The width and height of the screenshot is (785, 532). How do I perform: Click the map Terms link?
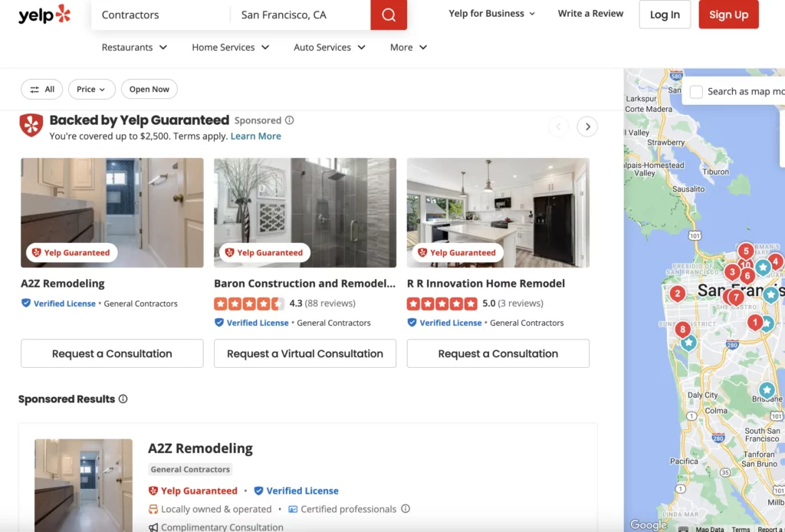point(741,529)
